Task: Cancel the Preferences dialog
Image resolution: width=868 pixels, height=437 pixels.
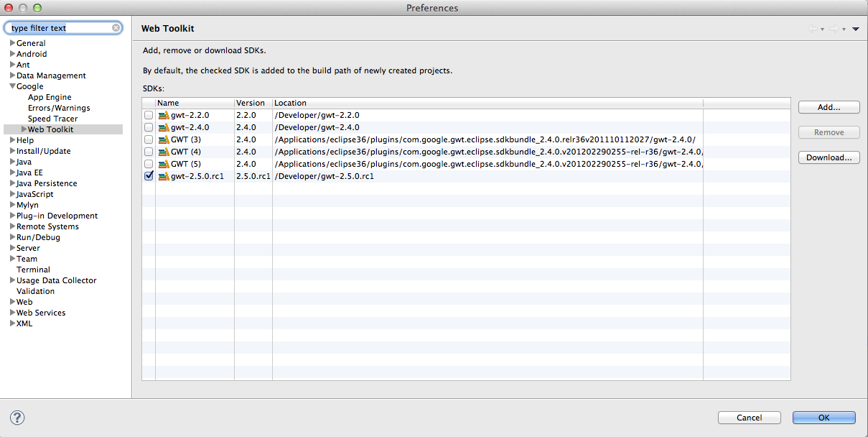Action: click(x=750, y=418)
